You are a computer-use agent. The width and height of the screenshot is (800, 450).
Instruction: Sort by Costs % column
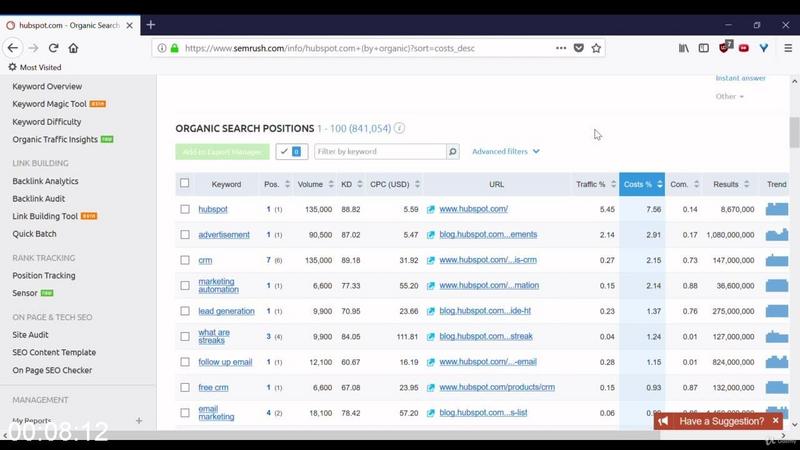(x=642, y=184)
